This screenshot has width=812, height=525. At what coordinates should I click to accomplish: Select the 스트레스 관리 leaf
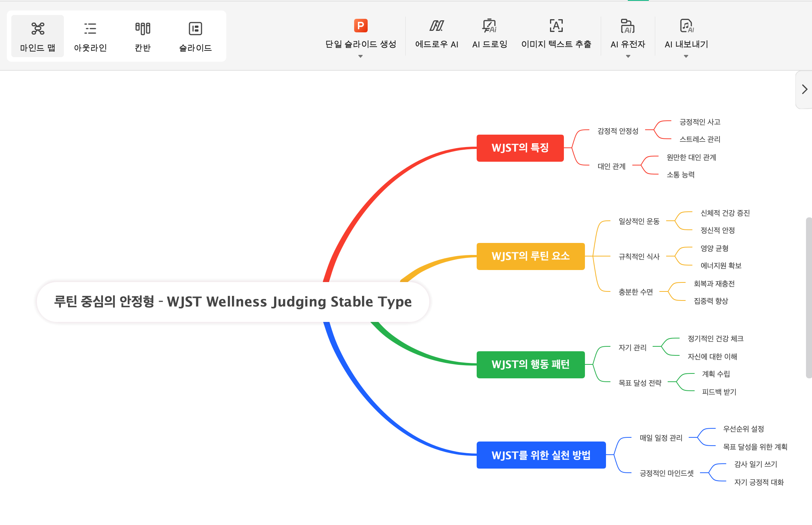pos(700,139)
